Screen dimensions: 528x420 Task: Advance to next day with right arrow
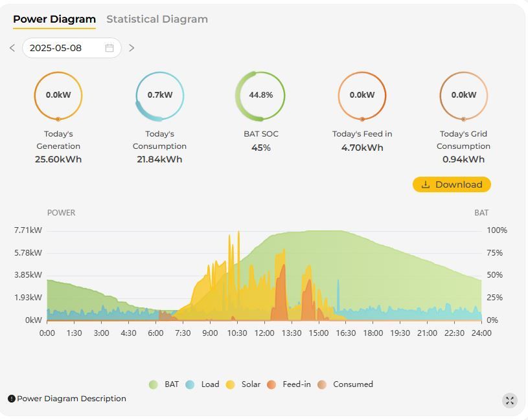tap(132, 48)
